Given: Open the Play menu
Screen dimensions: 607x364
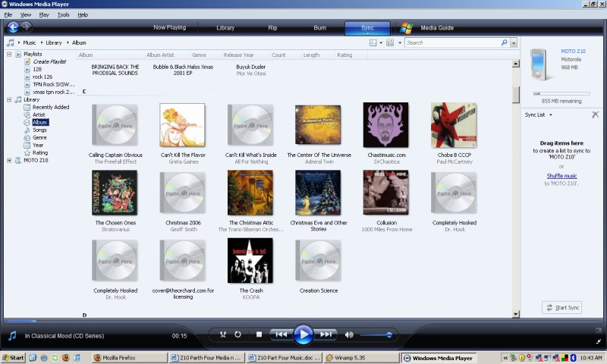Looking at the screenshot, I should (44, 14).
